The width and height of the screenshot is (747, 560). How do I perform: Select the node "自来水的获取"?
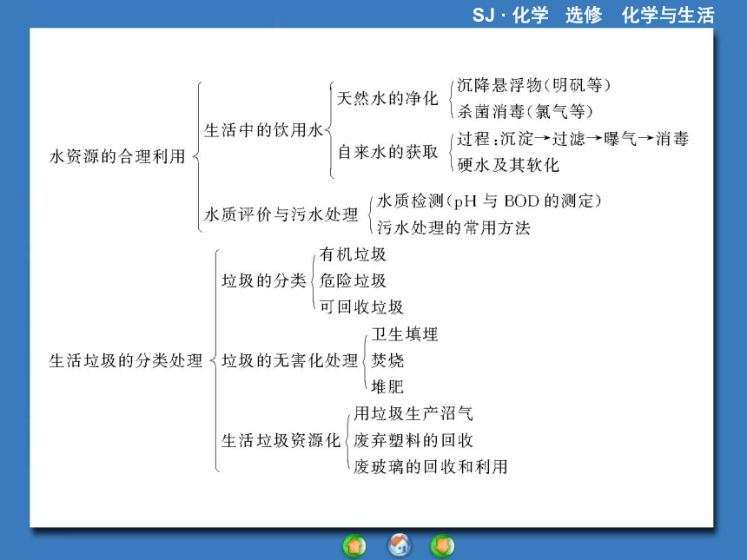pyautogui.click(x=387, y=152)
